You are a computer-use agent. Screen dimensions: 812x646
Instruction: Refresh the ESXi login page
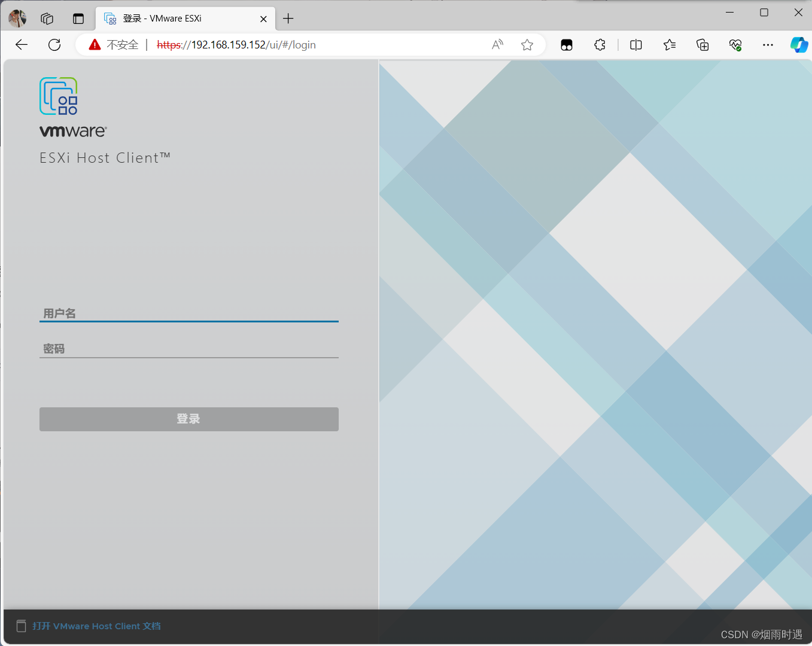54,45
